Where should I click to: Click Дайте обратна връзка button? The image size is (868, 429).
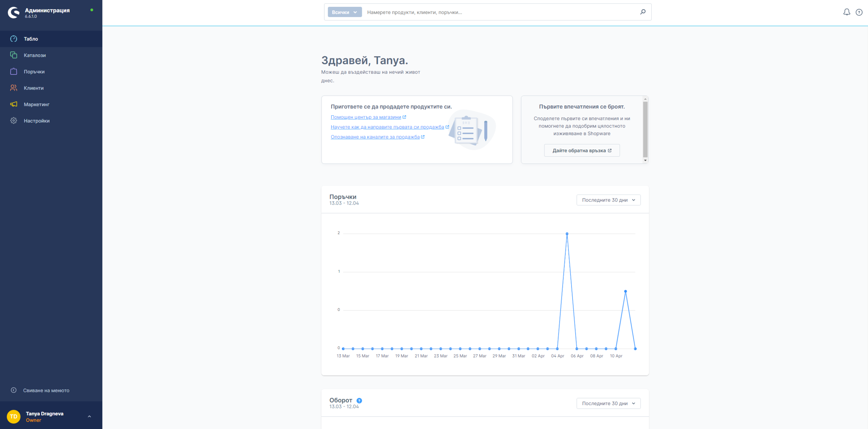pos(582,150)
